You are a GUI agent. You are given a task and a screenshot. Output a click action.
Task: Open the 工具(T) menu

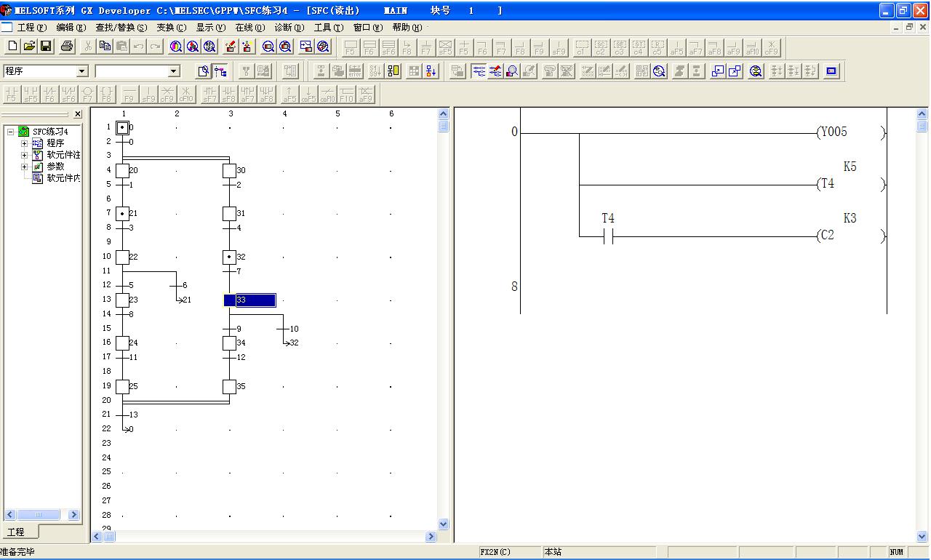[x=328, y=28]
